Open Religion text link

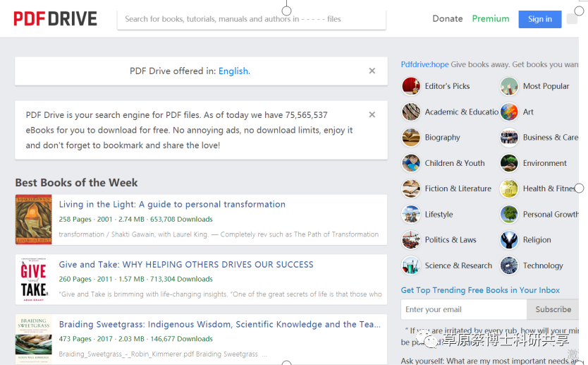[537, 239]
